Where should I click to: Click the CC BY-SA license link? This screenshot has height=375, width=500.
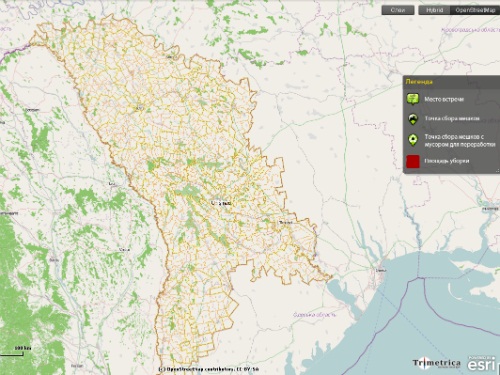pyautogui.click(x=248, y=369)
